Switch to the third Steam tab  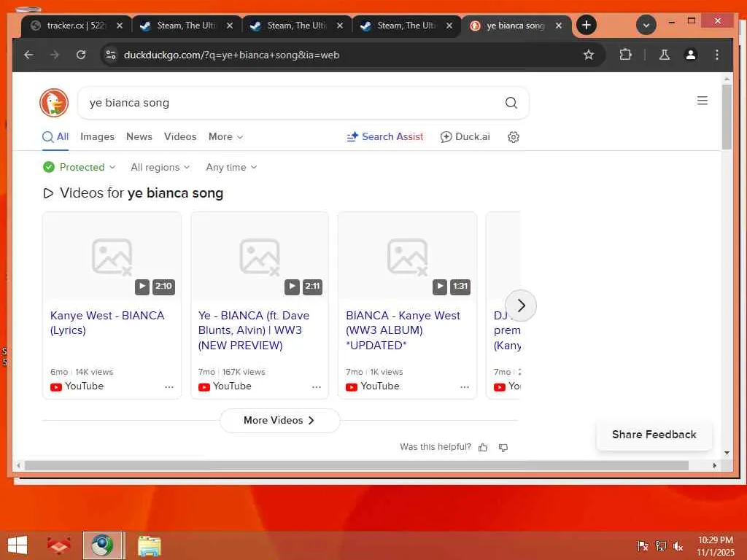coord(406,26)
